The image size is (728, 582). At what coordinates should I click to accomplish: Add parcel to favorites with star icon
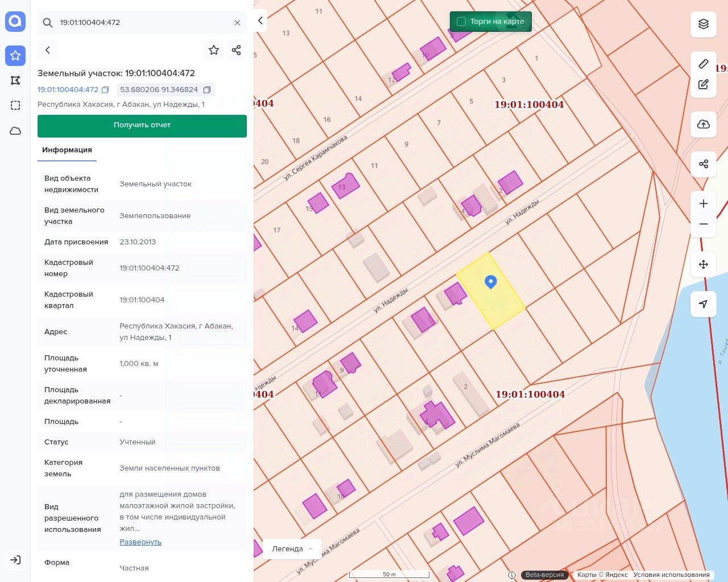point(214,50)
